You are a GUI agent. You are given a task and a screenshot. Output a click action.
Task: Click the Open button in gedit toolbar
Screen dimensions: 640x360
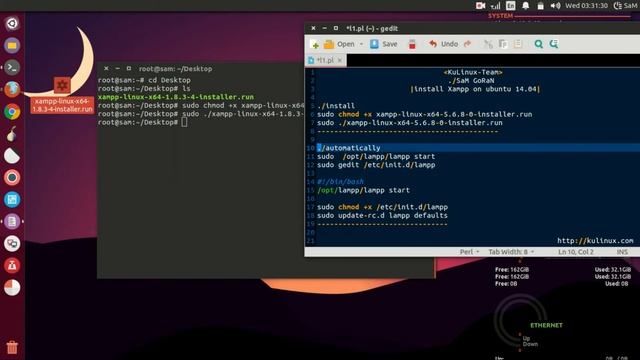pyautogui.click(x=339, y=44)
